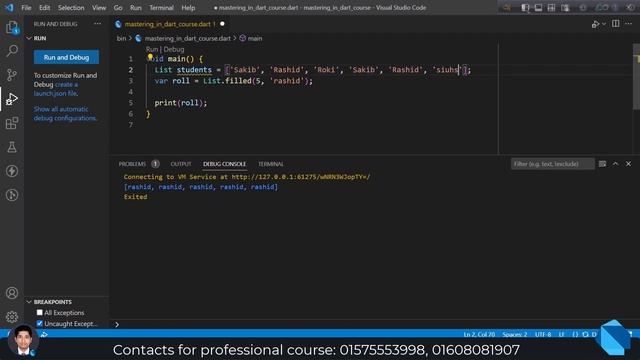Click the bin breadcrumb segment
The image size is (640, 360).
[x=121, y=38]
